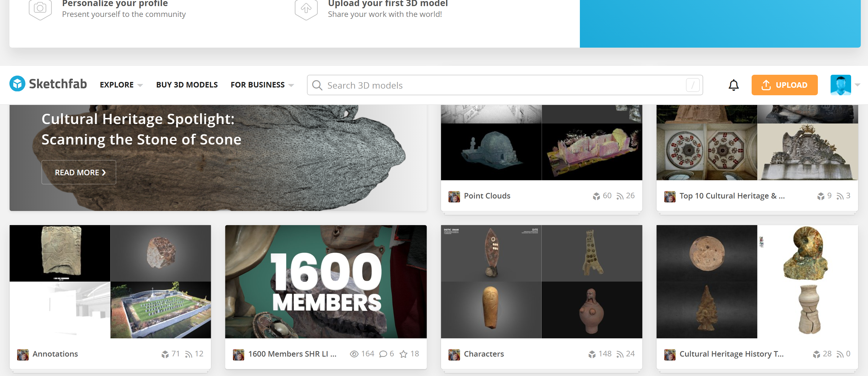Click the Read More button
Screen dimensions: 868x376
(78, 172)
